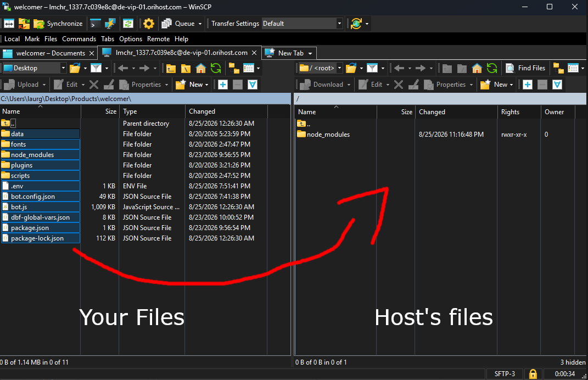Click the SFTP-3 protocol status entry

tap(505, 373)
